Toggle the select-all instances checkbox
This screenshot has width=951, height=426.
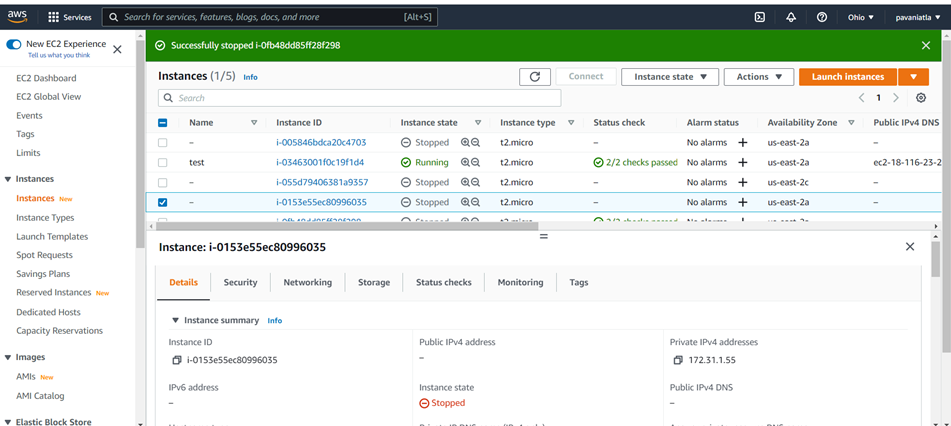pos(163,123)
